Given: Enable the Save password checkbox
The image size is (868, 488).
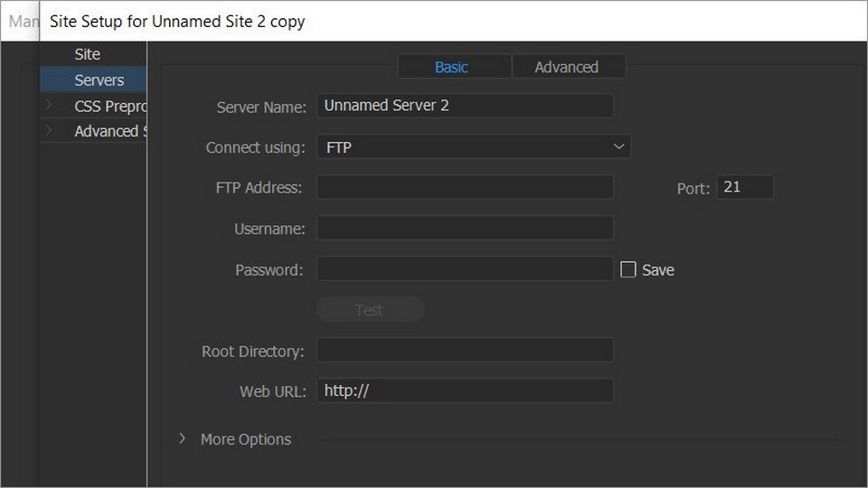Looking at the screenshot, I should click(x=628, y=269).
